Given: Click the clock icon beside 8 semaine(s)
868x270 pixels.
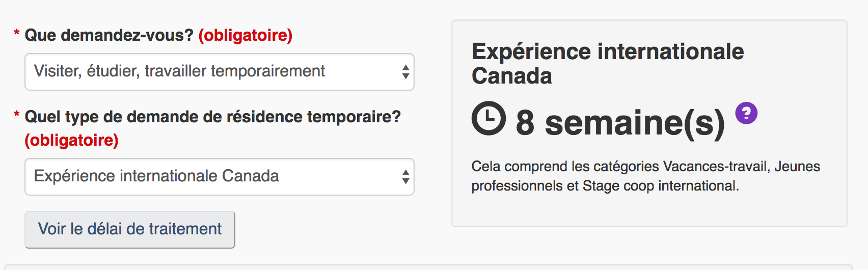Looking at the screenshot, I should point(489,118).
